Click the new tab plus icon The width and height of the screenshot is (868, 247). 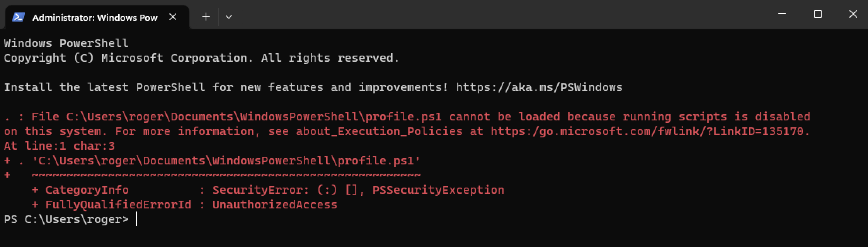point(206,17)
